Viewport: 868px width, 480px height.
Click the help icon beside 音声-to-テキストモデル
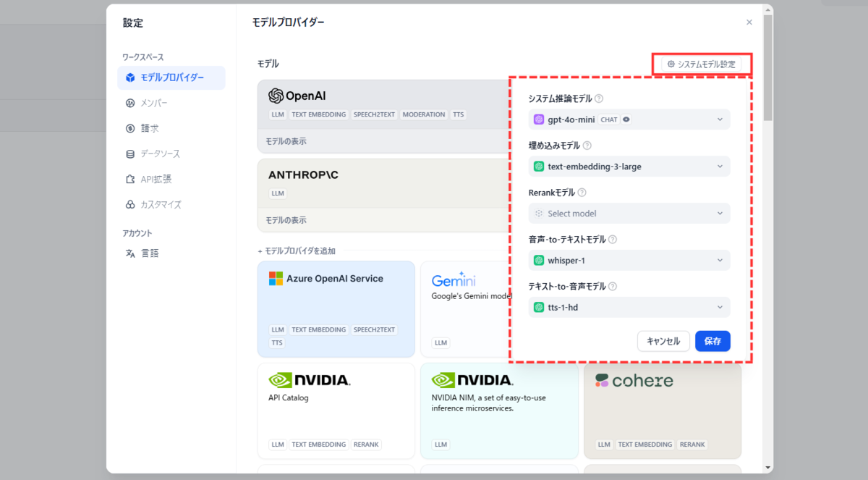click(x=612, y=240)
